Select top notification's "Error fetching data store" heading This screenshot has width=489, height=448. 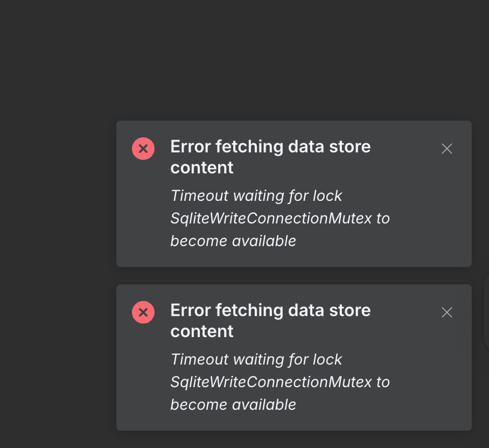[270, 146]
